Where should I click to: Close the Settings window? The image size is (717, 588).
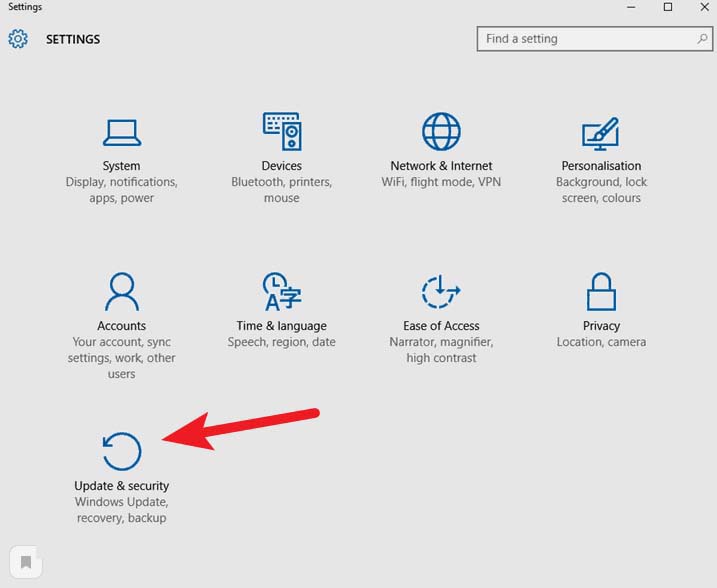(x=705, y=7)
